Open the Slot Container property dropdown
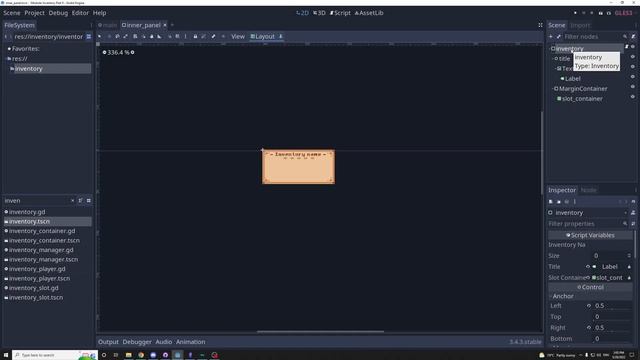The height and width of the screenshot is (360, 640). (629, 278)
